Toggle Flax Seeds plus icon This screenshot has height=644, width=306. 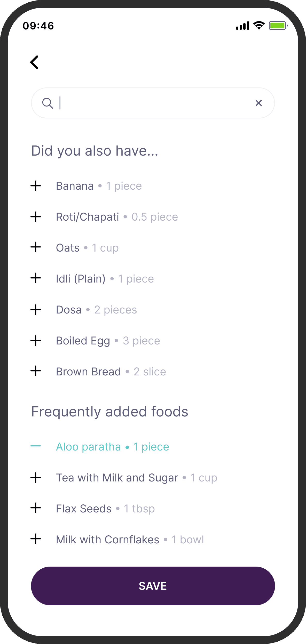tap(36, 508)
